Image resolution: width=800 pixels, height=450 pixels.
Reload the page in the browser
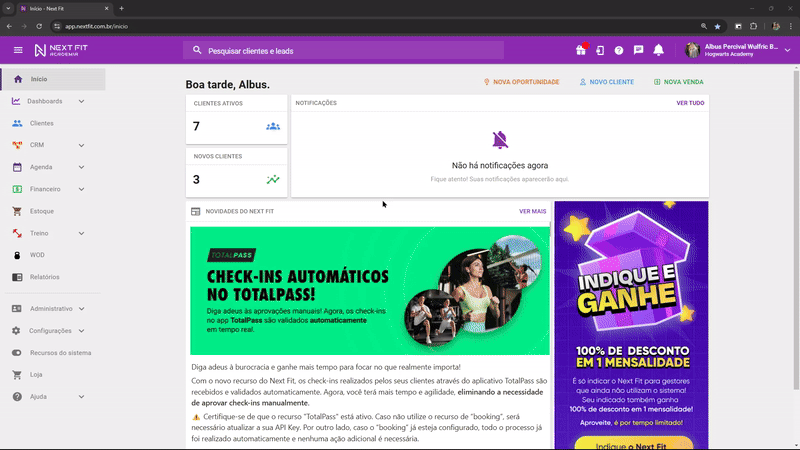[39, 26]
